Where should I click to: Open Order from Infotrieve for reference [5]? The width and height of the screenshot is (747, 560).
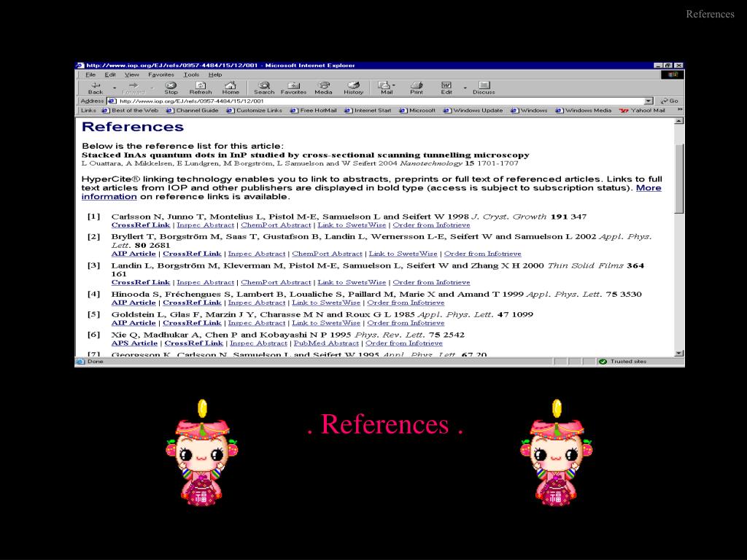(x=406, y=323)
